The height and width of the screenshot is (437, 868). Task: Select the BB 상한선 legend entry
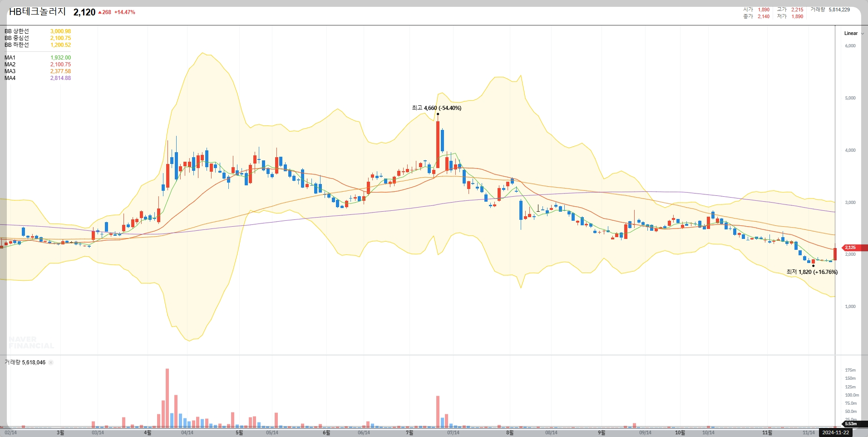coord(17,31)
